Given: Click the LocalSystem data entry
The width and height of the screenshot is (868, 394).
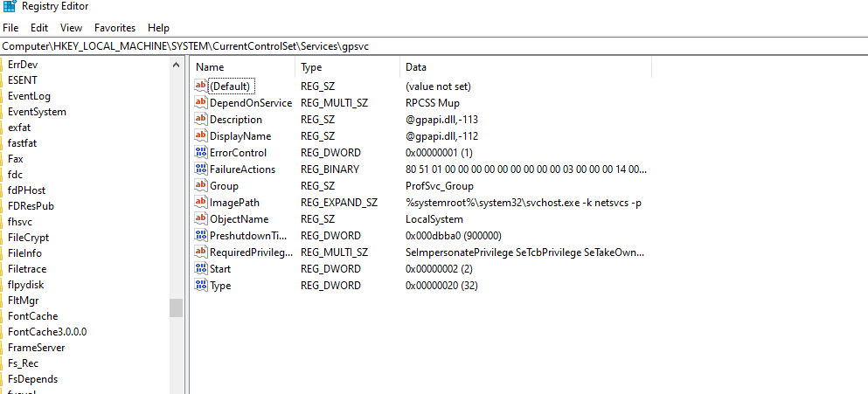Looking at the screenshot, I should pyautogui.click(x=434, y=219).
